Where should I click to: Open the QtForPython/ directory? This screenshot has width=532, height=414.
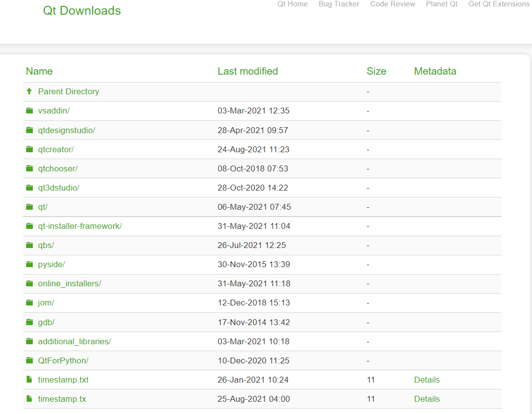point(63,361)
